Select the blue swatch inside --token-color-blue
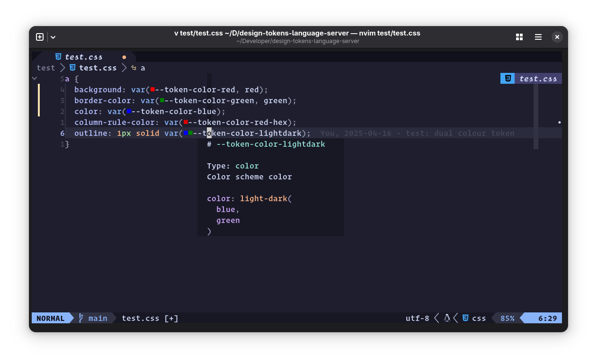The image size is (597, 364). coord(128,111)
